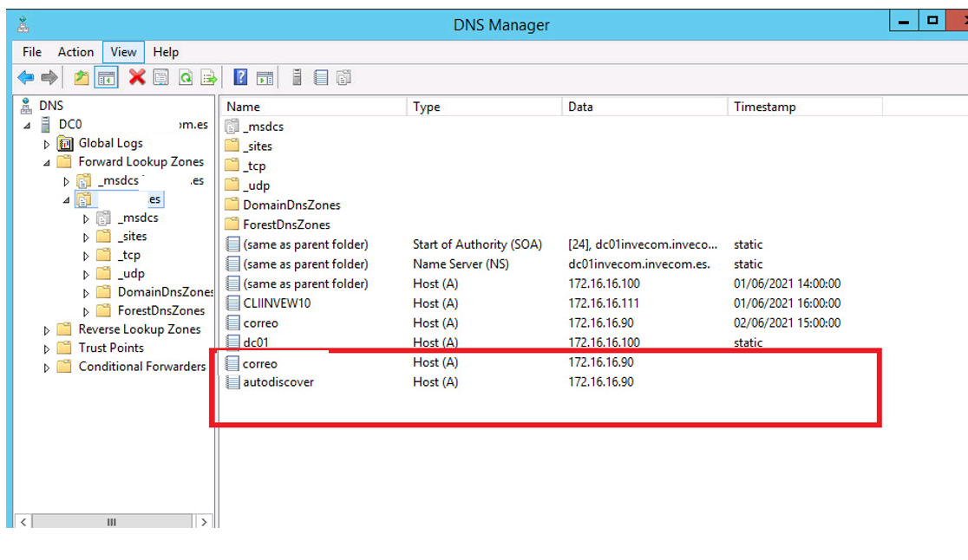Select the Start of Authority (SOA) record
The height and width of the screenshot is (560, 968).
tap(477, 244)
